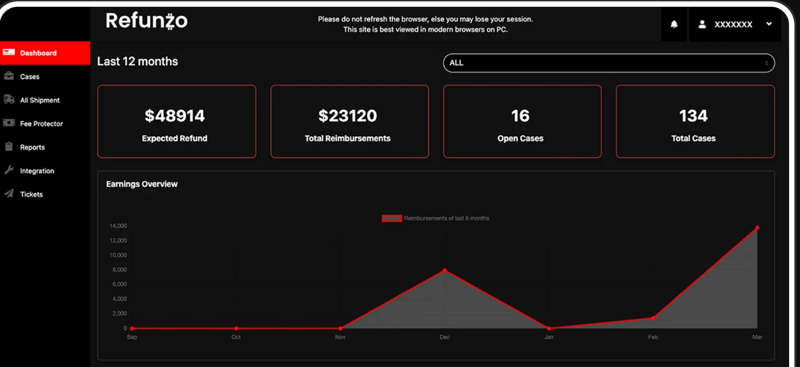Open the notification bell icon

click(x=674, y=25)
